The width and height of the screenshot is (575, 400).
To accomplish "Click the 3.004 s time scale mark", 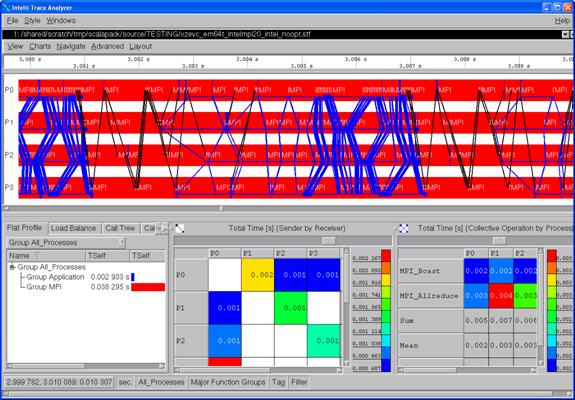I will [x=247, y=59].
